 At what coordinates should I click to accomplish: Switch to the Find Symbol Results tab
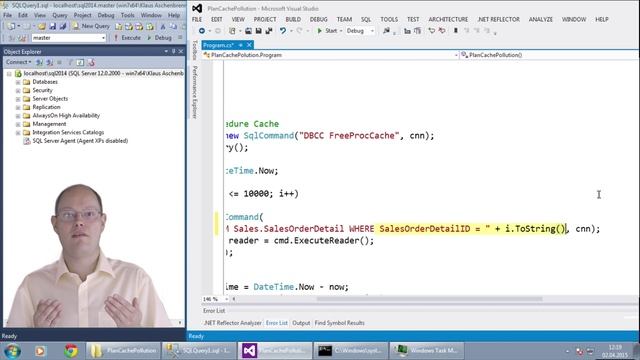coord(340,323)
